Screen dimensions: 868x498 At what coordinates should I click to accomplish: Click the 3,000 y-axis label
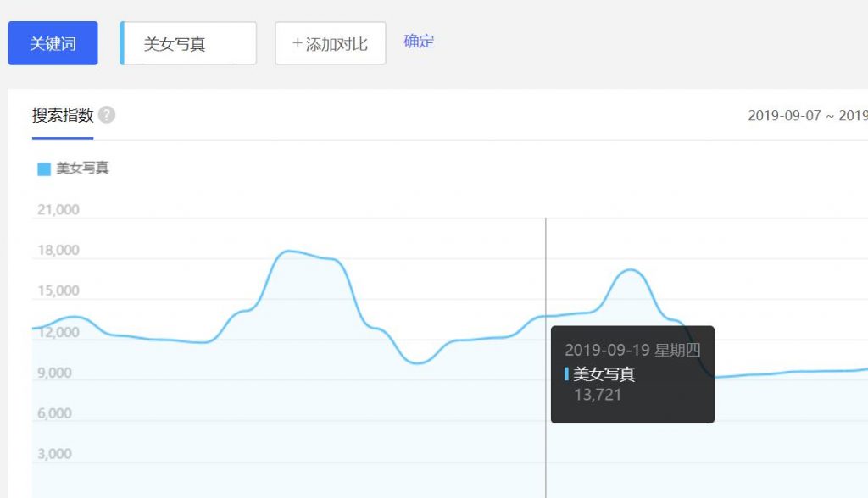point(54,454)
